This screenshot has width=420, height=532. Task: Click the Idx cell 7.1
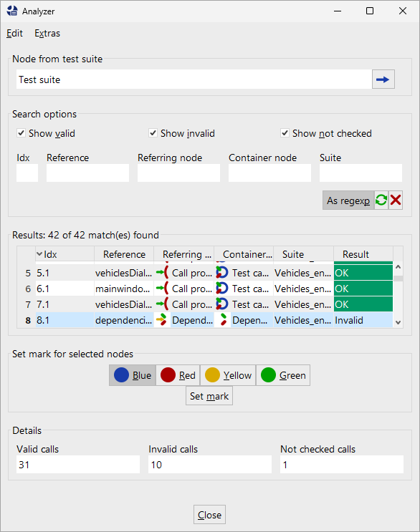pos(65,304)
